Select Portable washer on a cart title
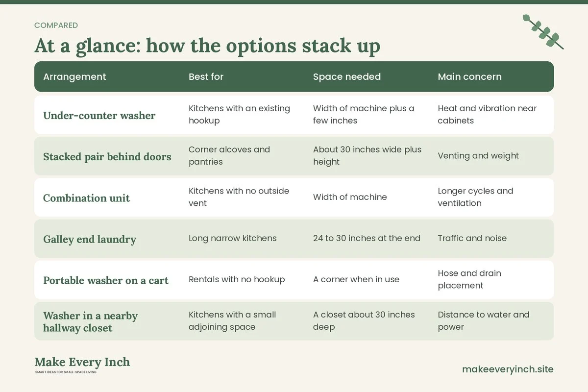Image resolution: width=588 pixels, height=392 pixels. (x=106, y=280)
